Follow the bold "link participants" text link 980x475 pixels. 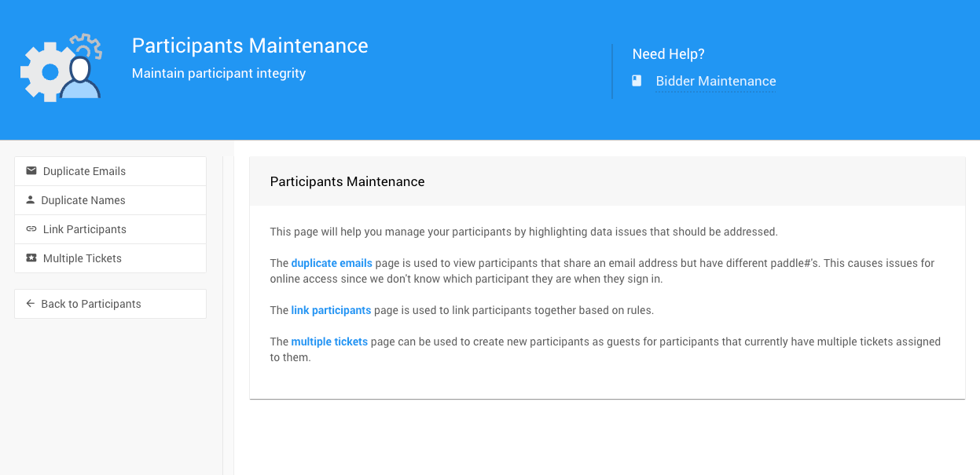331,310
